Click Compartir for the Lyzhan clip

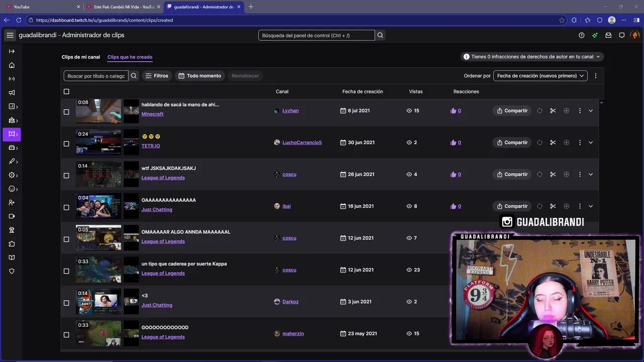point(512,111)
